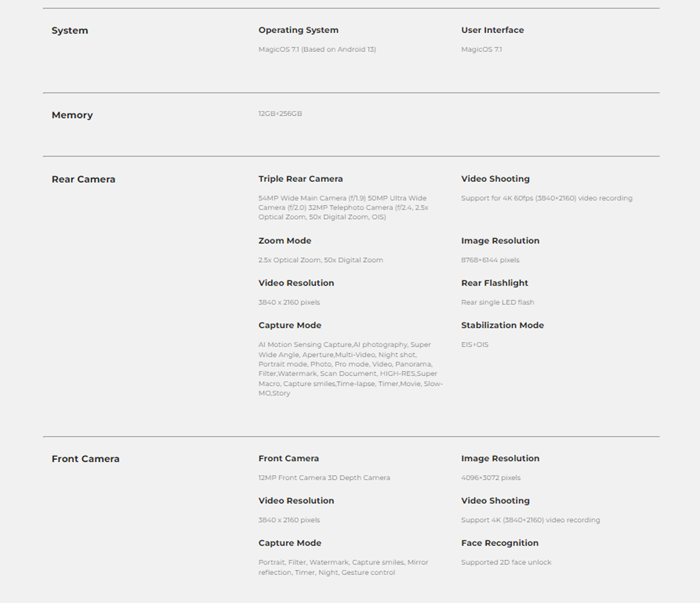This screenshot has width=700, height=603.
Task: Select Supported 2D face unlock text
Action: point(506,562)
